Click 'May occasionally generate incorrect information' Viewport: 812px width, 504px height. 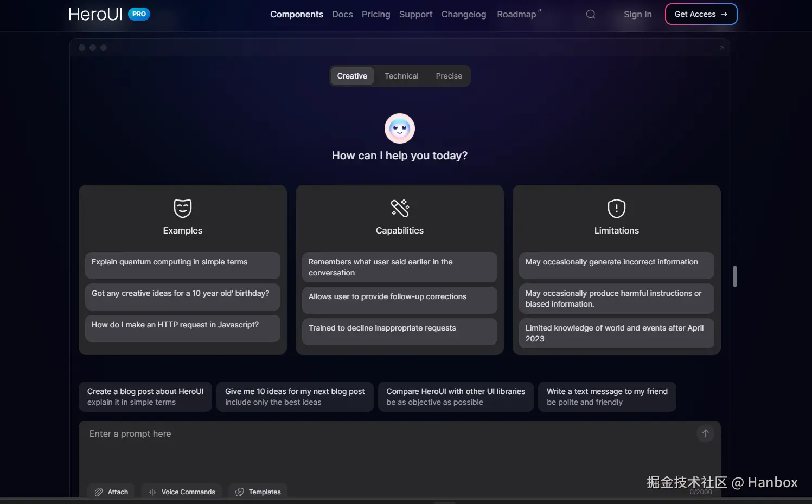point(617,266)
